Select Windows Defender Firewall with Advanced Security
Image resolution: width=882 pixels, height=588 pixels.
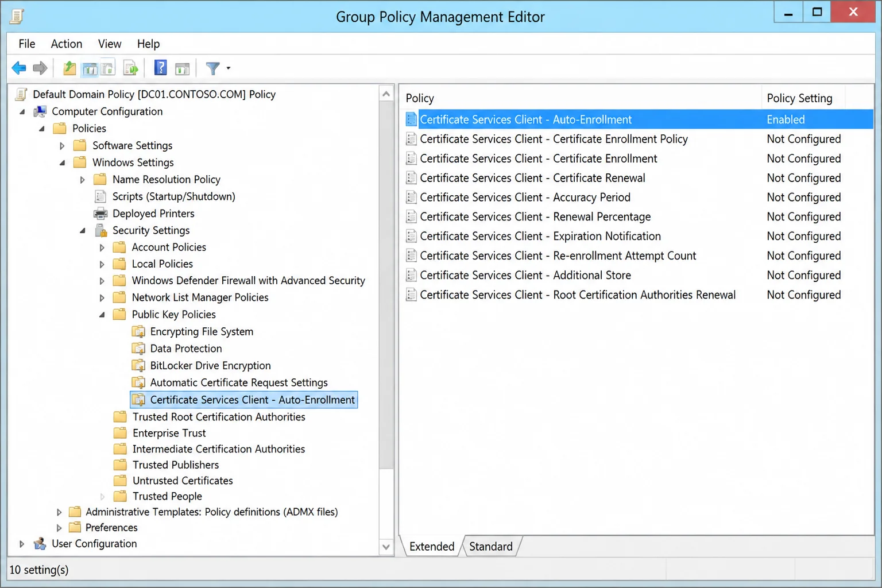(x=248, y=281)
